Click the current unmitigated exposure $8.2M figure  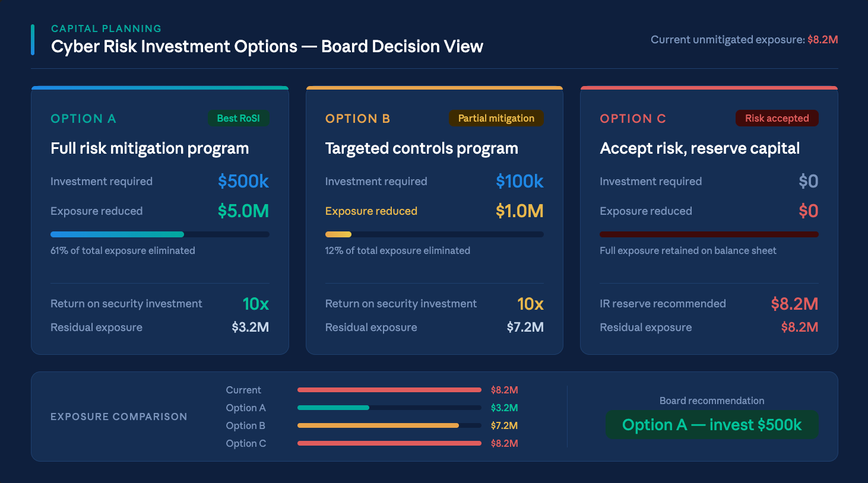[x=822, y=40]
